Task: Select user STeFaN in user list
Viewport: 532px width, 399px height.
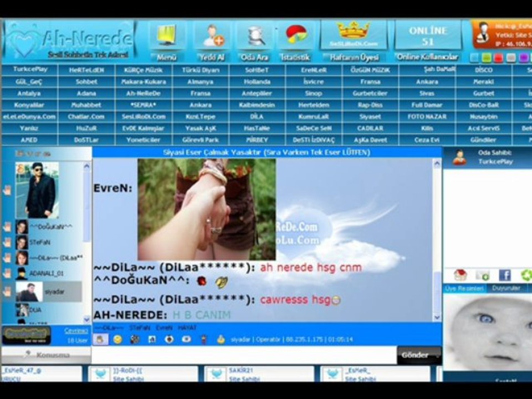Action: pos(49,242)
